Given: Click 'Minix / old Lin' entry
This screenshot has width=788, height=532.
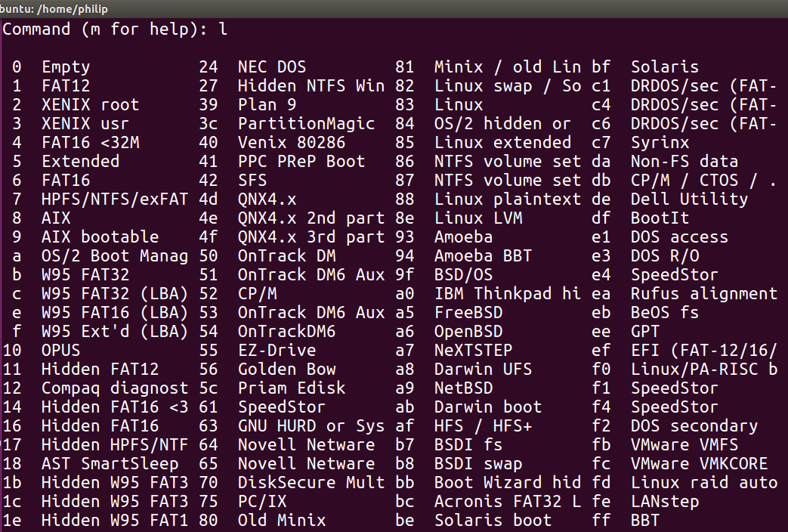Looking at the screenshot, I should coord(508,67).
